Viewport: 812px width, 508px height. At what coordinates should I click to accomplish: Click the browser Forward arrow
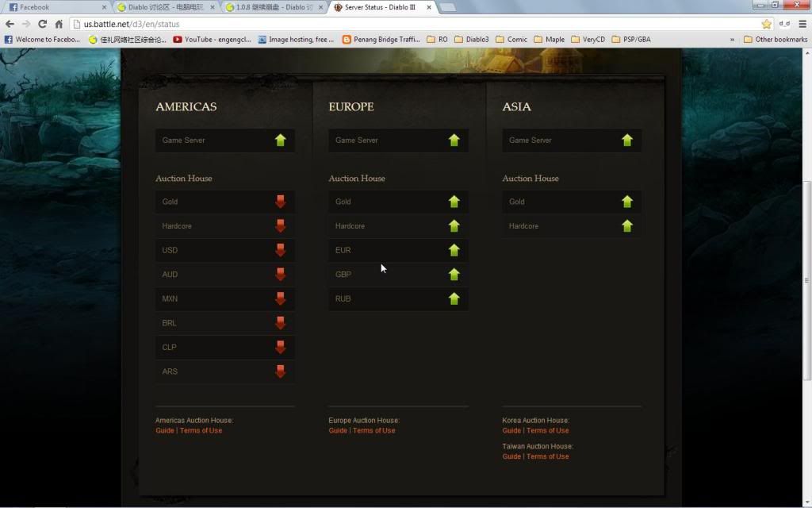tap(26, 24)
